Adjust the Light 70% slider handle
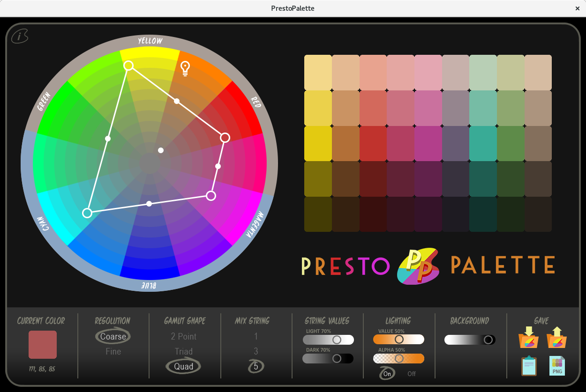 coord(337,340)
